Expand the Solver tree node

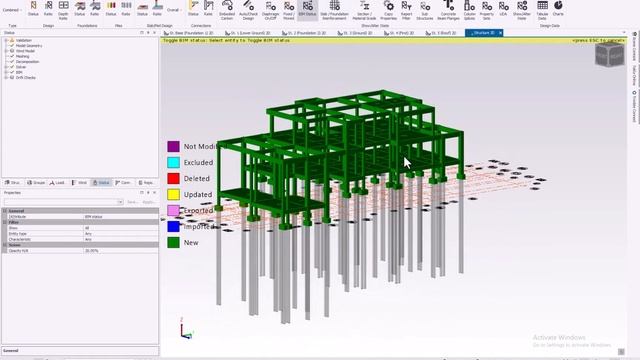click(x=6, y=67)
